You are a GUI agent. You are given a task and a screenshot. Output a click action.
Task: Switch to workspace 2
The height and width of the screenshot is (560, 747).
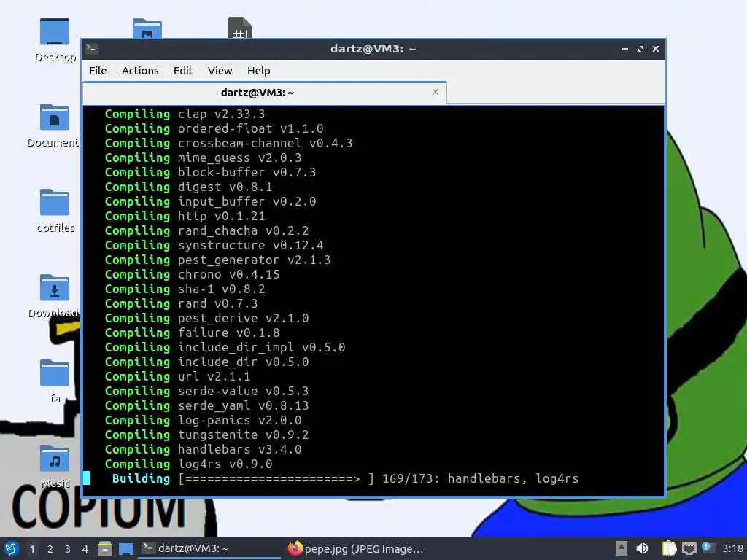(50, 549)
